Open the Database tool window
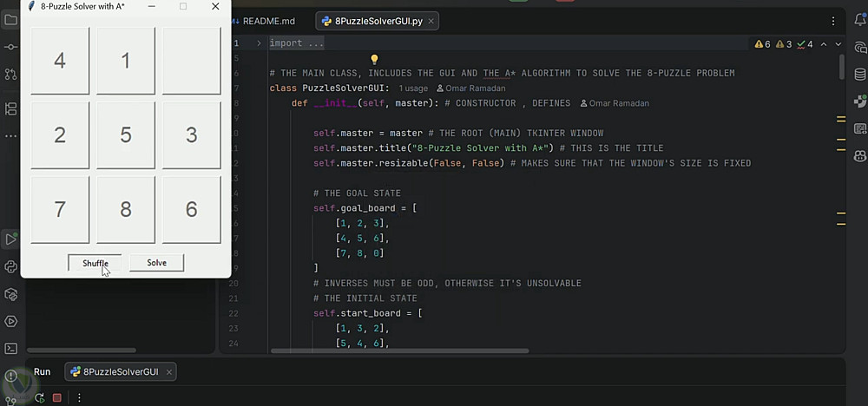Screen dimensions: 868x406 [x=860, y=75]
